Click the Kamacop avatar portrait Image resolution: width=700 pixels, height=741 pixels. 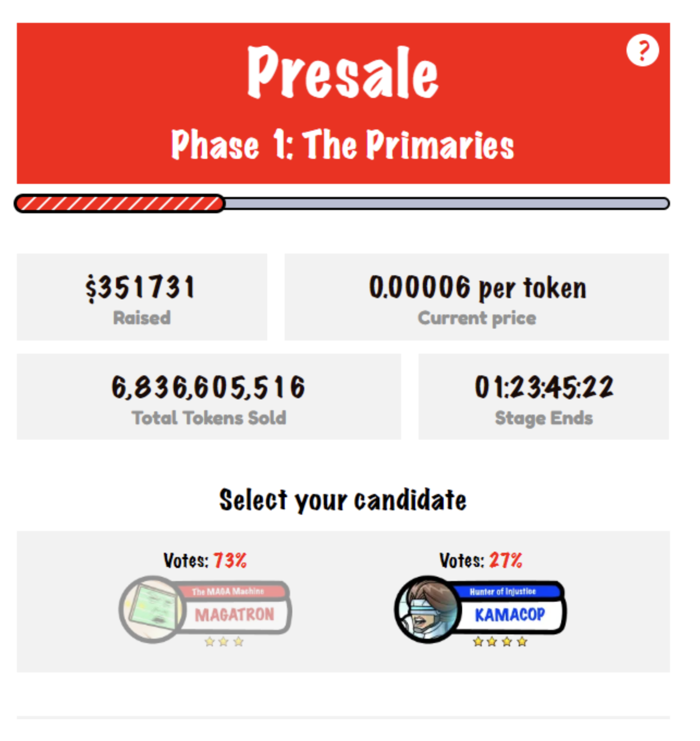click(428, 609)
